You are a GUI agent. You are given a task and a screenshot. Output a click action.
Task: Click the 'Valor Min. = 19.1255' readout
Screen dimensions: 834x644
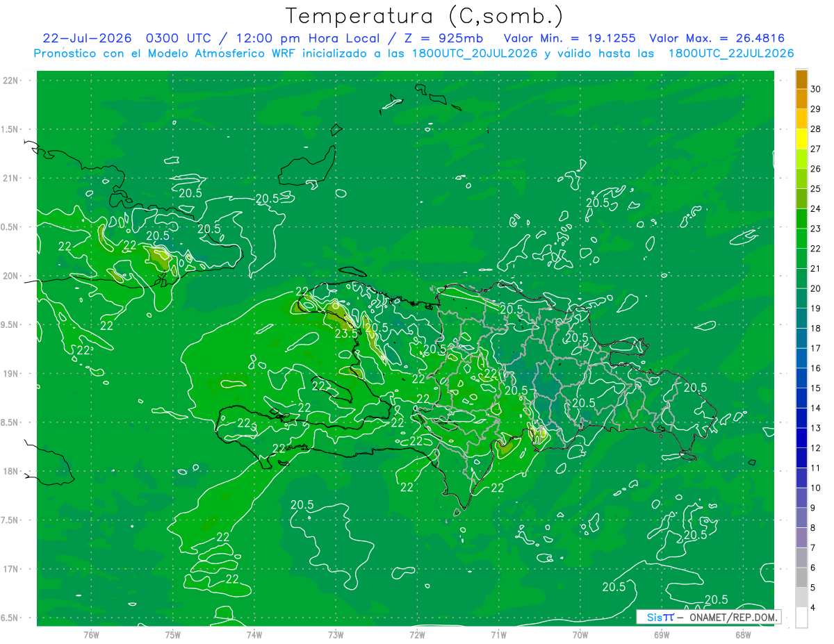[569, 38]
